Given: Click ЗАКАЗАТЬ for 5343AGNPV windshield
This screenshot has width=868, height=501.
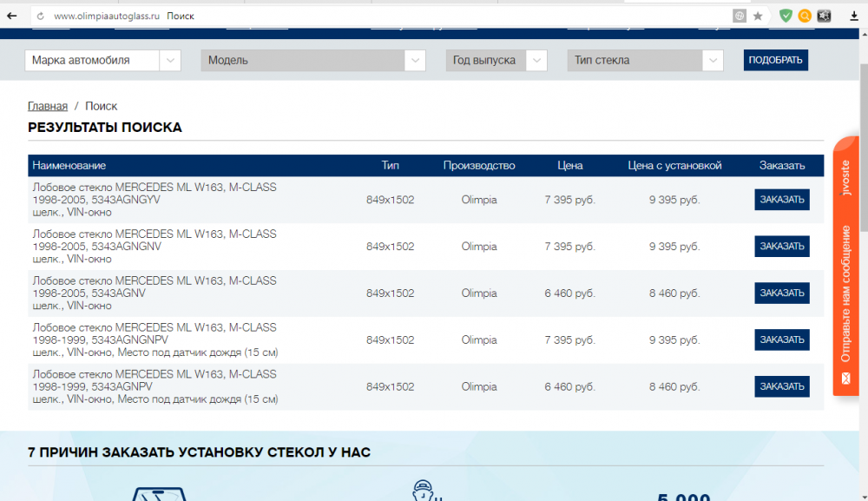Looking at the screenshot, I should click(x=781, y=387).
